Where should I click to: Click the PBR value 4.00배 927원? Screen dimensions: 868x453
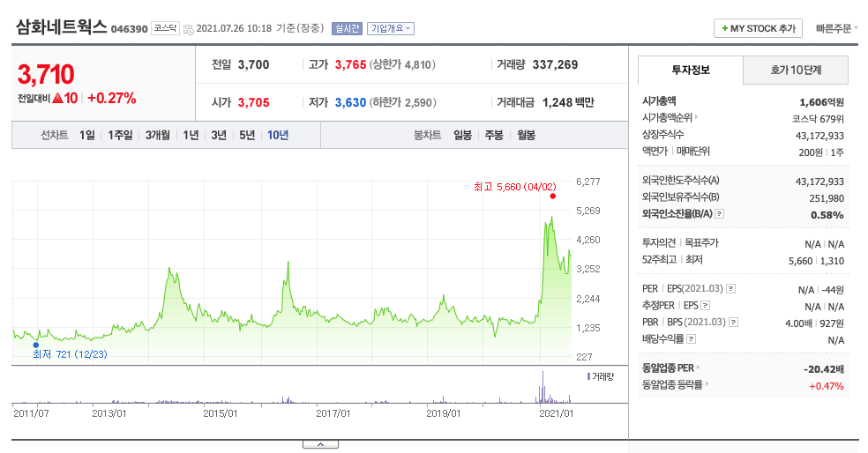point(814,323)
